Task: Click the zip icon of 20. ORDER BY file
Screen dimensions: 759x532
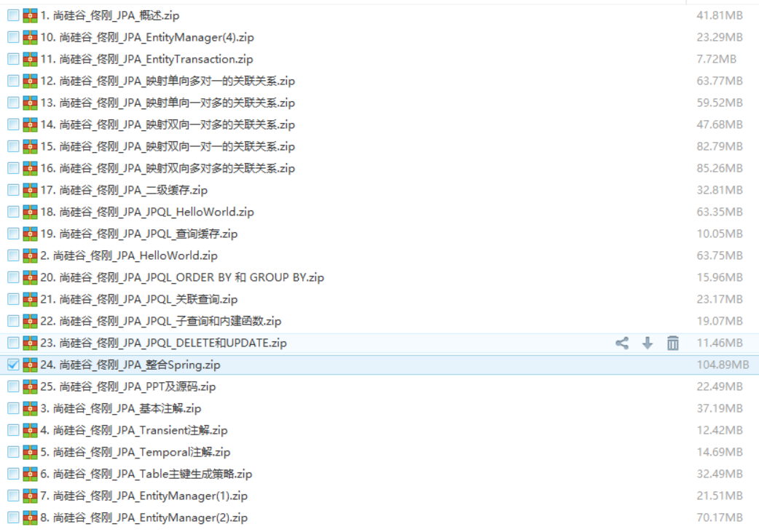Action: tap(30, 277)
